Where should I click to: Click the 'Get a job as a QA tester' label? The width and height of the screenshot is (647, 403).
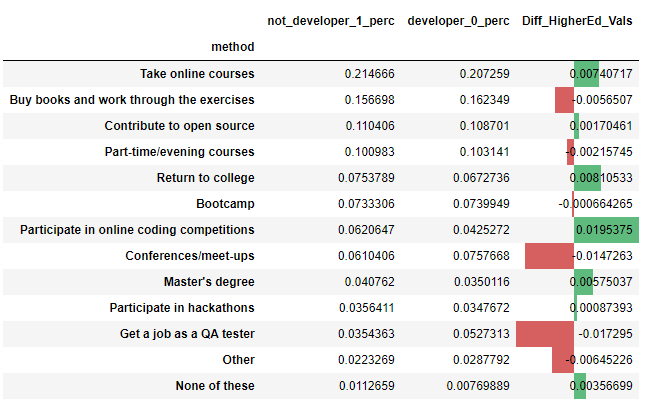pos(187,333)
